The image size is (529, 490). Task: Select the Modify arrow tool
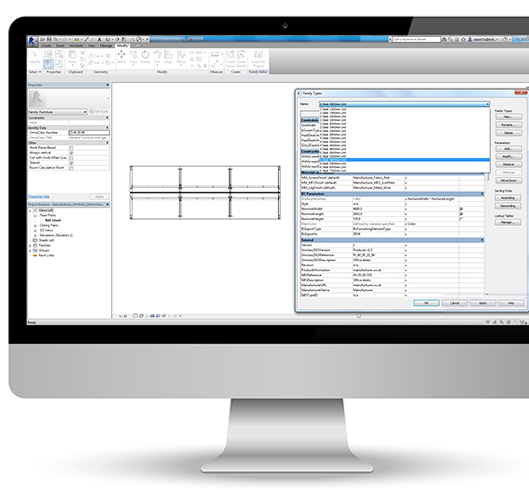[35, 57]
